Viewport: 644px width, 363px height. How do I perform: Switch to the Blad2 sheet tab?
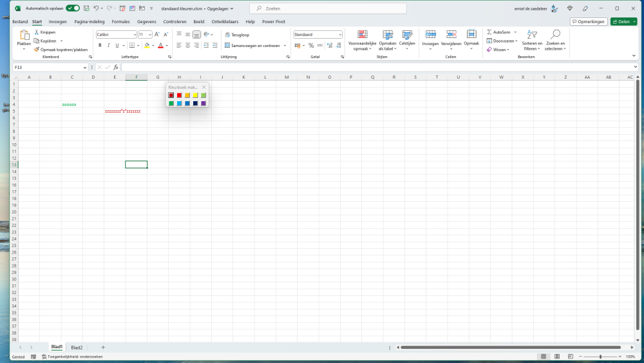[x=77, y=348]
